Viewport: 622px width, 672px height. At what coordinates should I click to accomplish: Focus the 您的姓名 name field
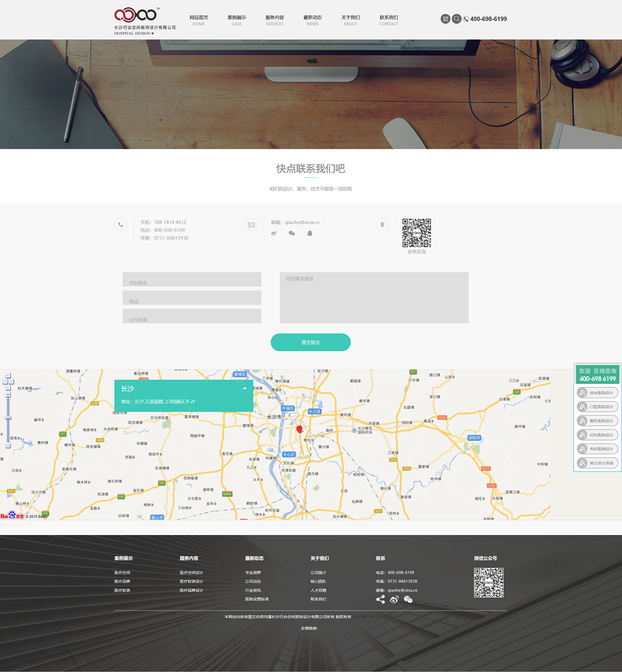(x=192, y=279)
